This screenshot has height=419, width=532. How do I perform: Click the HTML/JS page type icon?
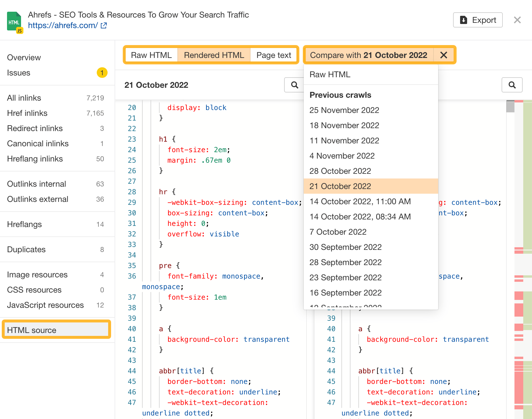[x=14, y=21]
